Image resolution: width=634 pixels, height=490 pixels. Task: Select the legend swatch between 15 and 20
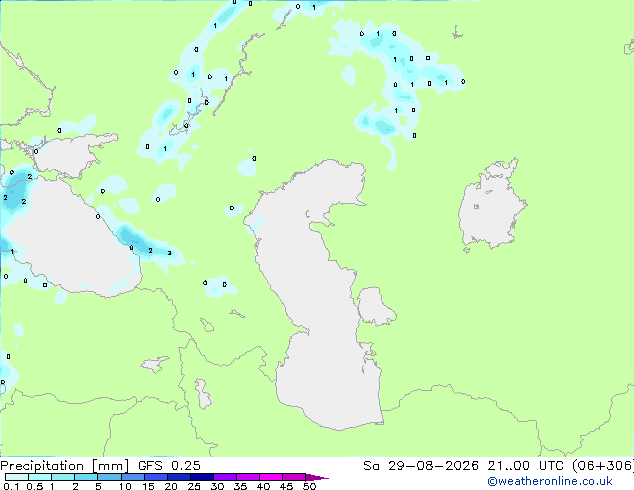point(155,477)
